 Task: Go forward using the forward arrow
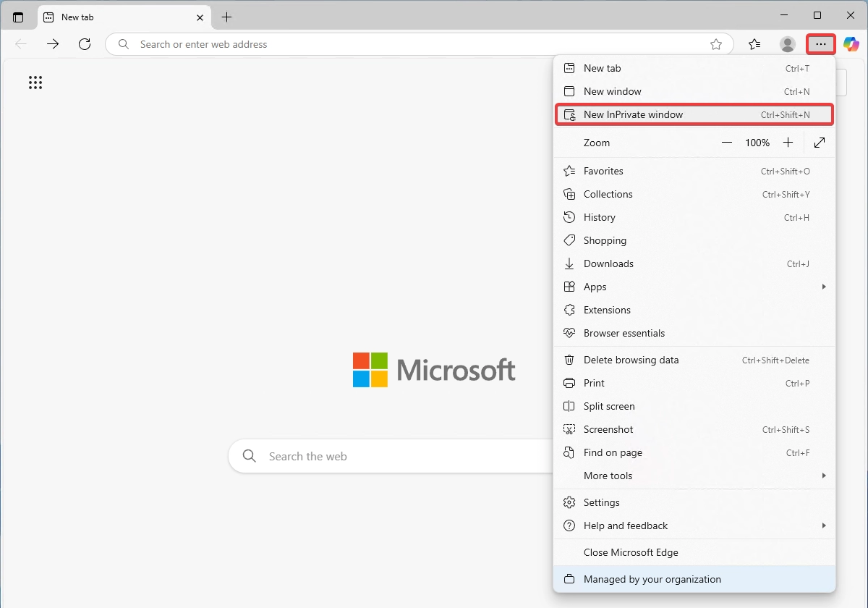[x=53, y=44]
